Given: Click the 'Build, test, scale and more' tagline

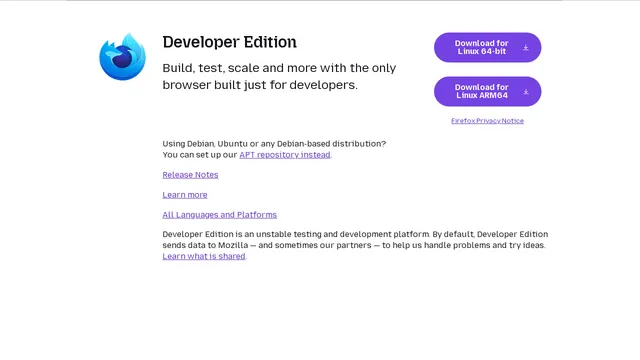Looking at the screenshot, I should [279, 76].
